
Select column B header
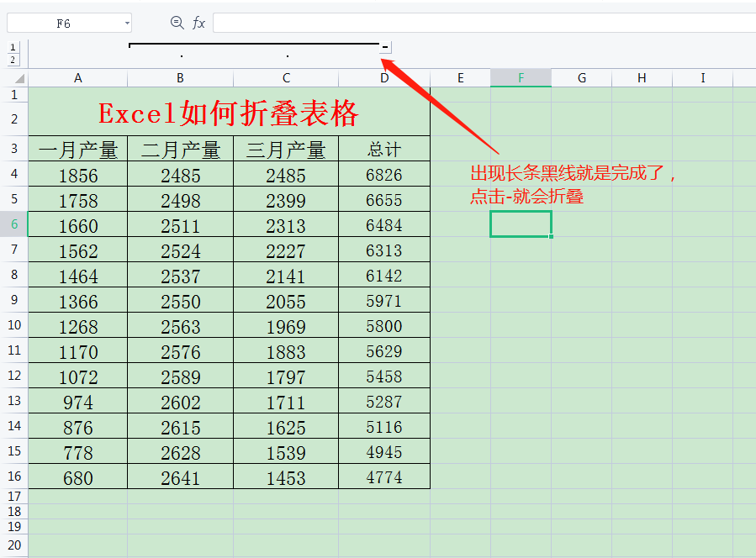[x=180, y=78]
